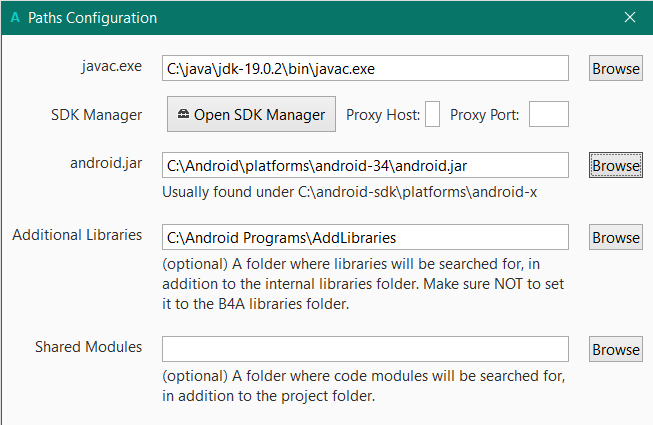Browse for the javac.exe file
Screen dimensions: 653x425
pyautogui.click(x=615, y=68)
